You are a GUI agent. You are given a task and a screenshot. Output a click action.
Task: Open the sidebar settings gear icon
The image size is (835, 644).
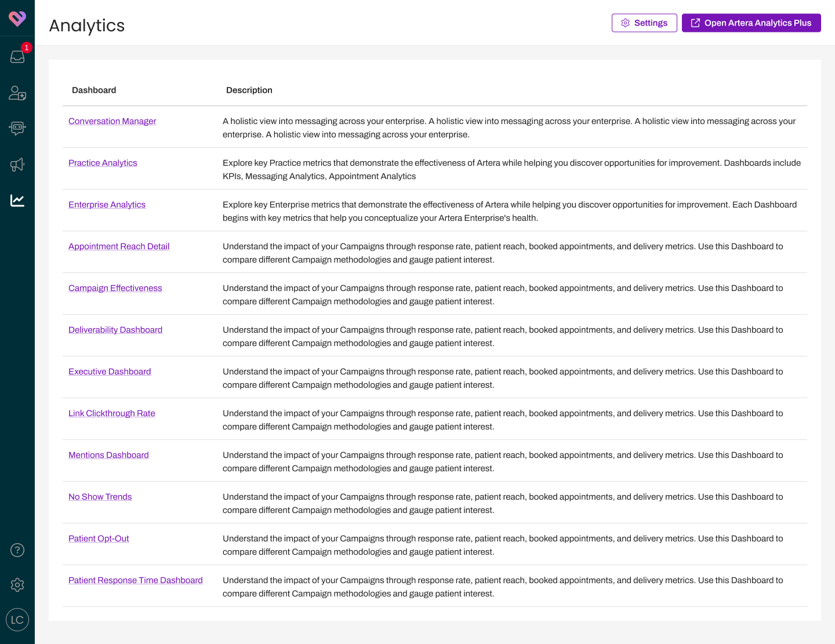pyautogui.click(x=17, y=585)
